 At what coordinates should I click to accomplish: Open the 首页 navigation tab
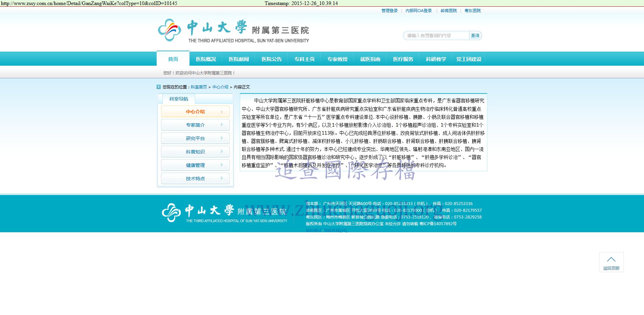click(173, 59)
